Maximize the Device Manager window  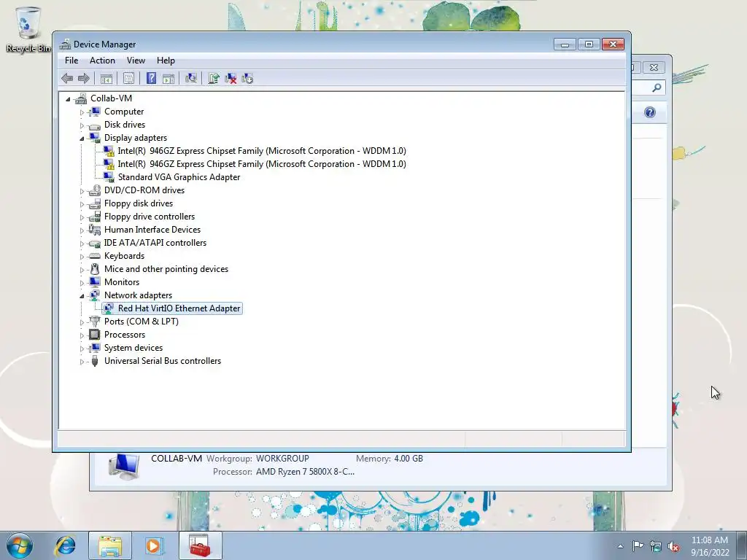coord(589,44)
